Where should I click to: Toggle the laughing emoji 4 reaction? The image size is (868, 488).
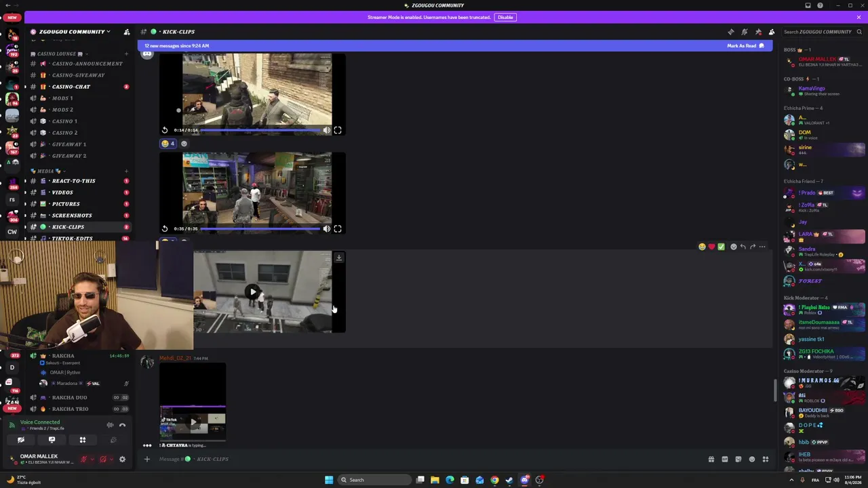point(168,144)
